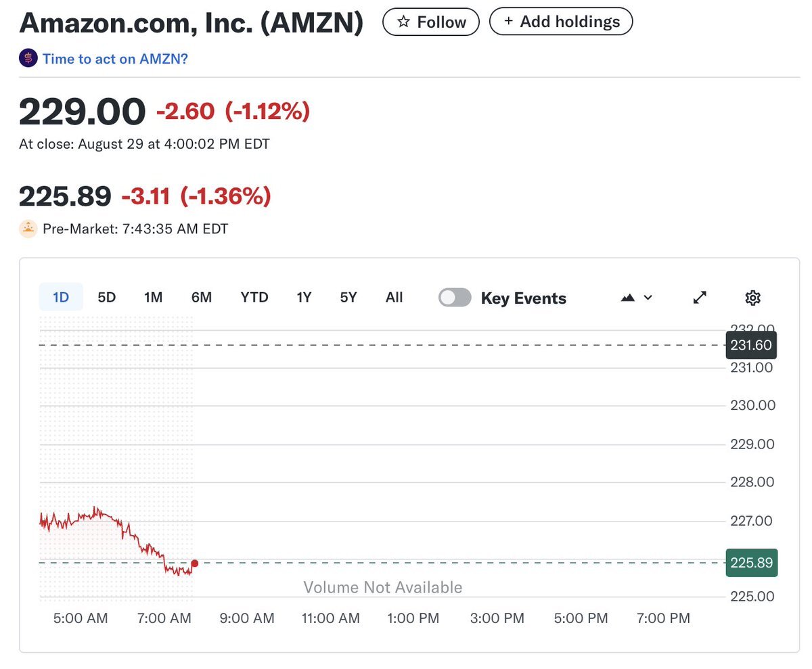Click the star icon in Follow button
Screen dimensions: 812x669
(403, 22)
